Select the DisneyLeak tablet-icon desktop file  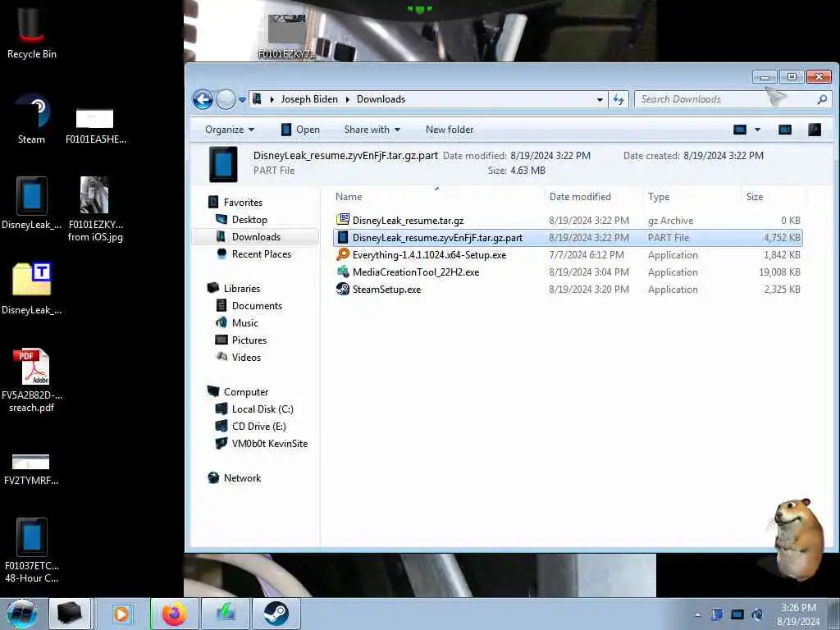click(31, 203)
